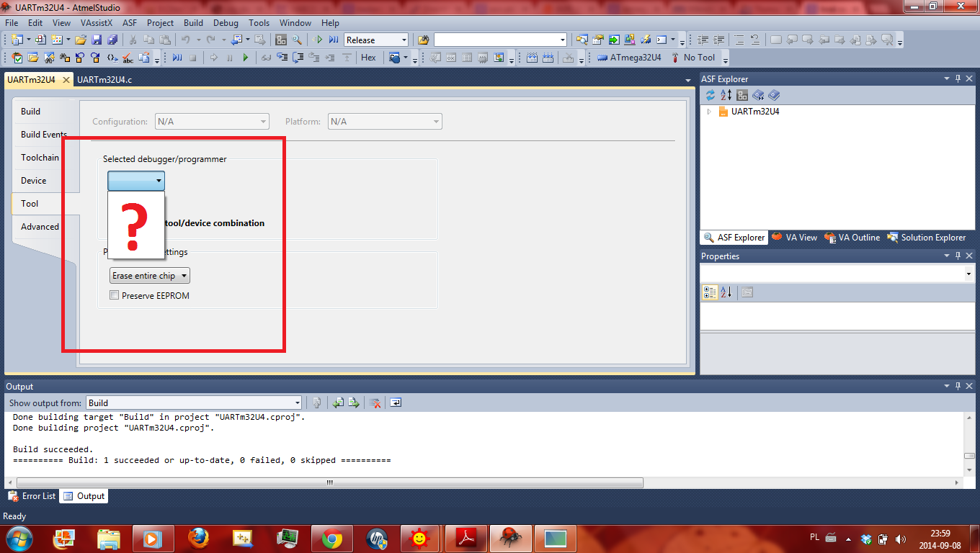Select the Device properties tab
980x553 pixels.
[x=34, y=181]
